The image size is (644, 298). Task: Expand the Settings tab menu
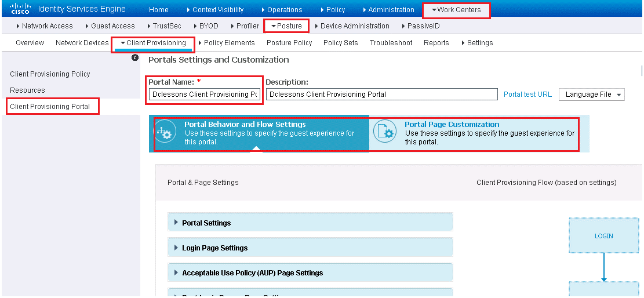(477, 43)
